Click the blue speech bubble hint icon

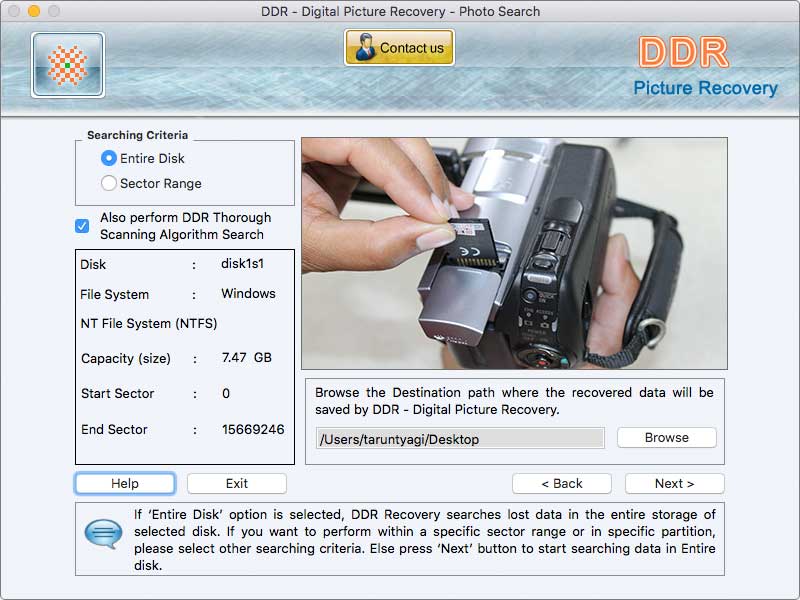(103, 531)
